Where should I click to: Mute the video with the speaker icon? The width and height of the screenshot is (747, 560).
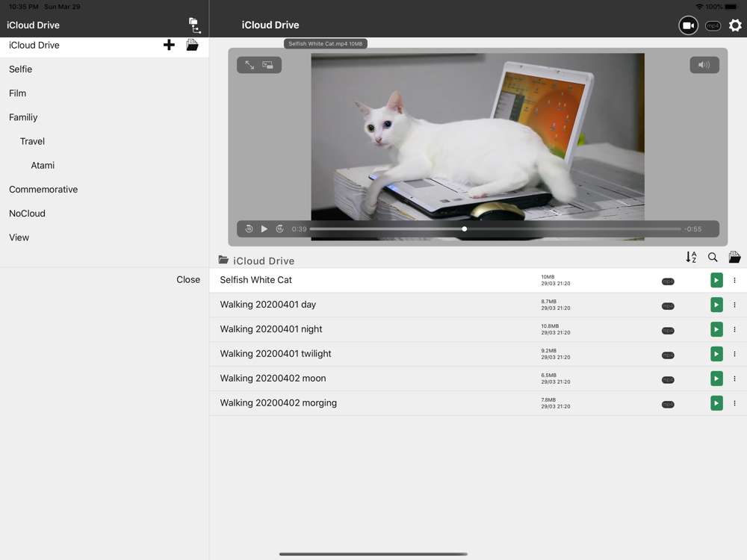click(704, 65)
